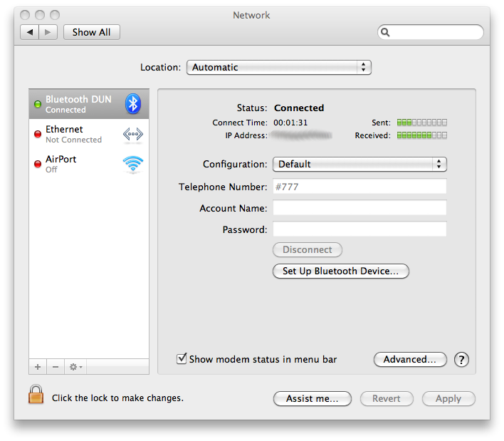
Task: Click the AirPort Wi-Fi icon
Action: pyautogui.click(x=132, y=164)
